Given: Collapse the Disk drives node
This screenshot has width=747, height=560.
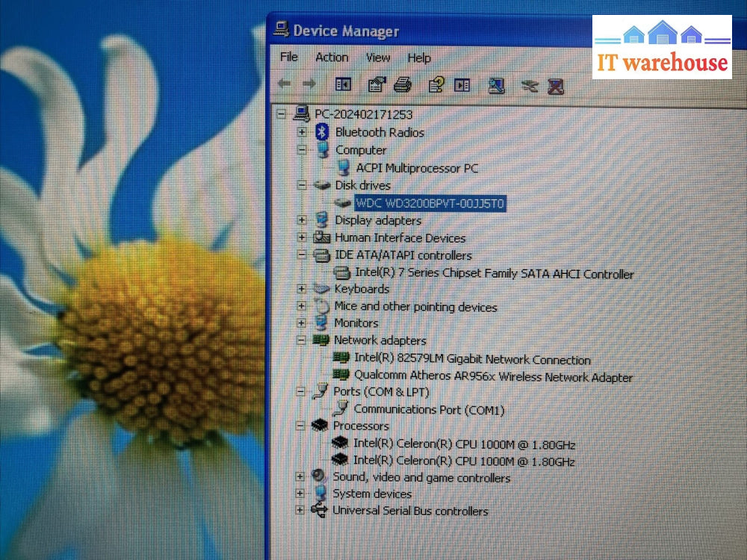Looking at the screenshot, I should [x=302, y=185].
